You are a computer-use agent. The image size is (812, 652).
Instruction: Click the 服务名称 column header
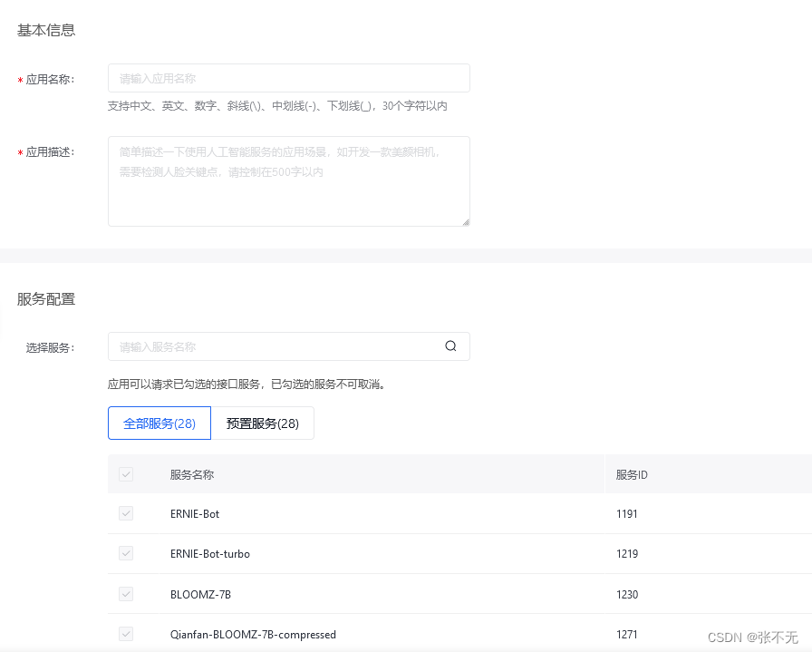(192, 474)
